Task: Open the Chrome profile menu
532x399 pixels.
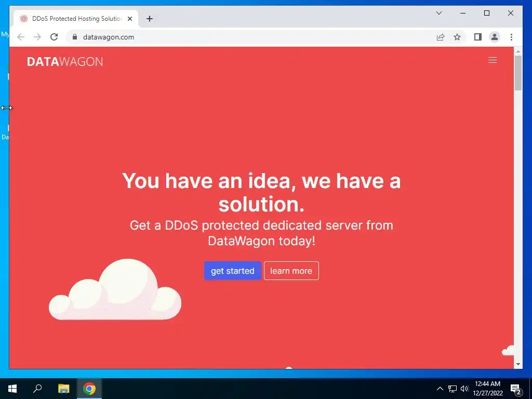Action: pos(495,37)
